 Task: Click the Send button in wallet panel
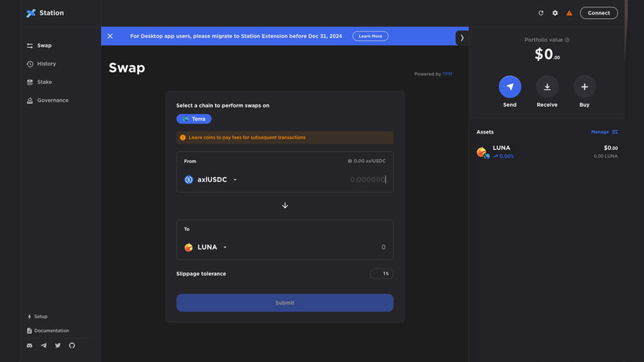click(509, 87)
